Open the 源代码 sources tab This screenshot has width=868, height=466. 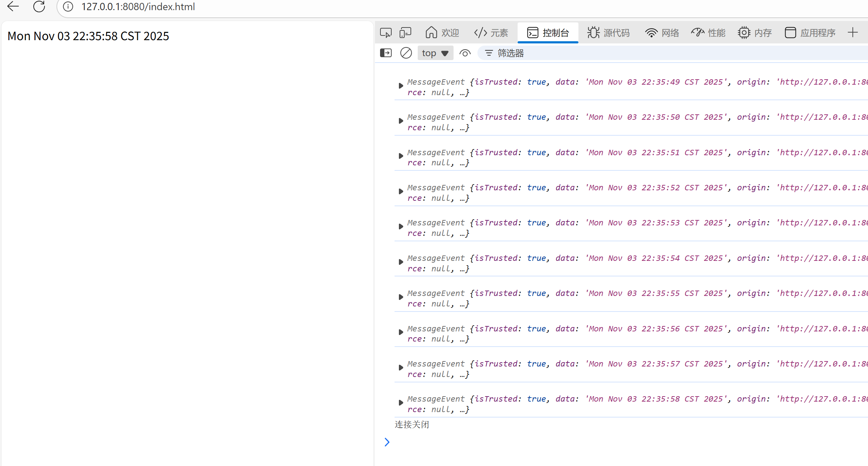click(608, 33)
